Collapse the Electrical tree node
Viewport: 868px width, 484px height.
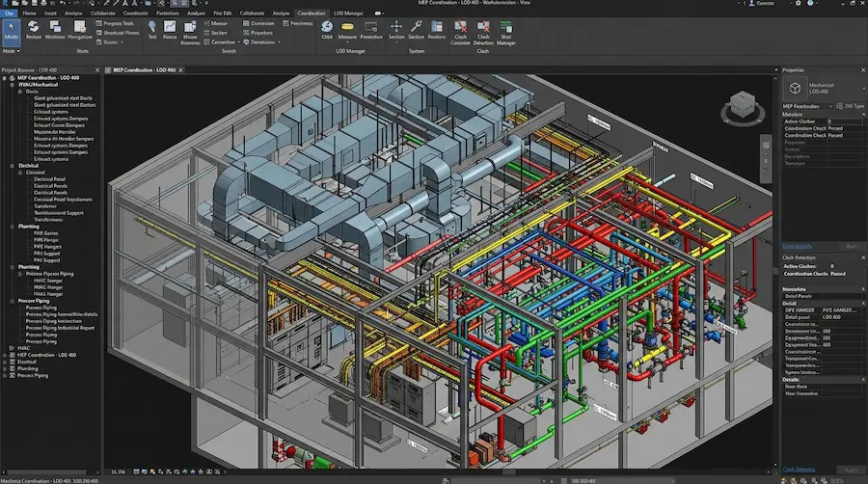click(12, 166)
